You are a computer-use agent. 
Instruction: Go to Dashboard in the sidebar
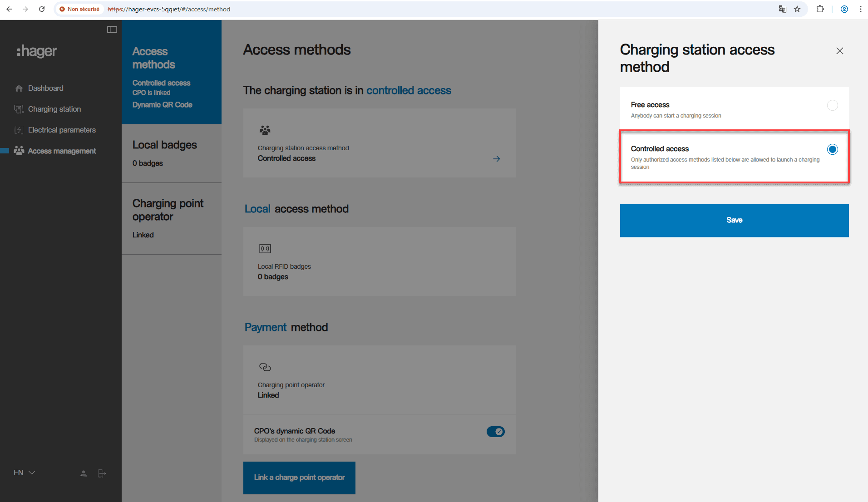pyautogui.click(x=45, y=88)
